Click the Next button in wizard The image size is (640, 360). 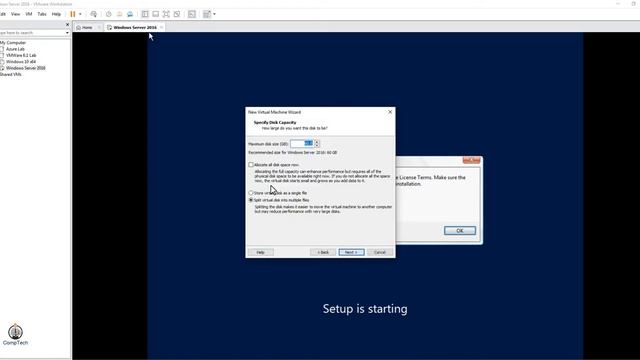(351, 252)
